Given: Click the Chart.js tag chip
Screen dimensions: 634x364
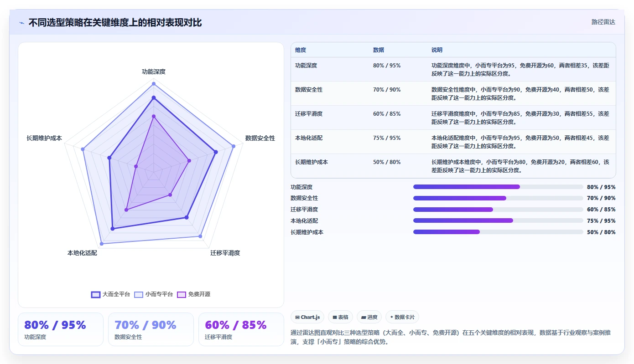Looking at the screenshot, I should tap(307, 317).
